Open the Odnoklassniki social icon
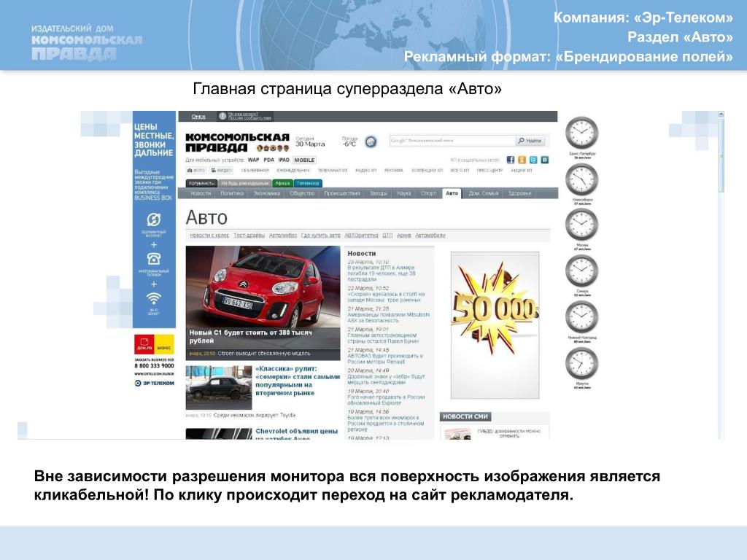 (522, 160)
